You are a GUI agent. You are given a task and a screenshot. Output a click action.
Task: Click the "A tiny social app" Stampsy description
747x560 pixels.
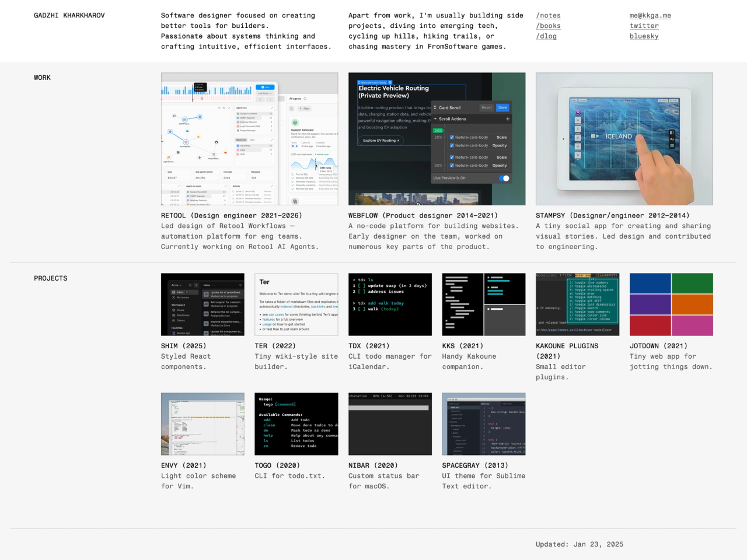pos(623,237)
